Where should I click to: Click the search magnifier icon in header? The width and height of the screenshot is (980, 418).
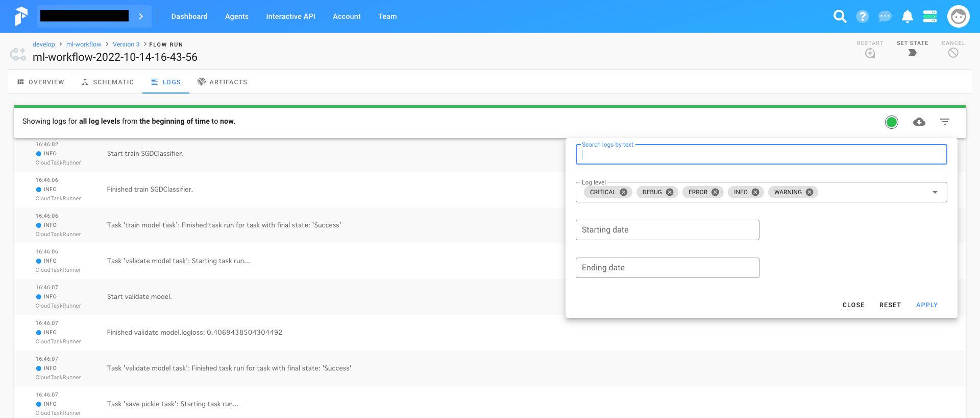pos(840,16)
